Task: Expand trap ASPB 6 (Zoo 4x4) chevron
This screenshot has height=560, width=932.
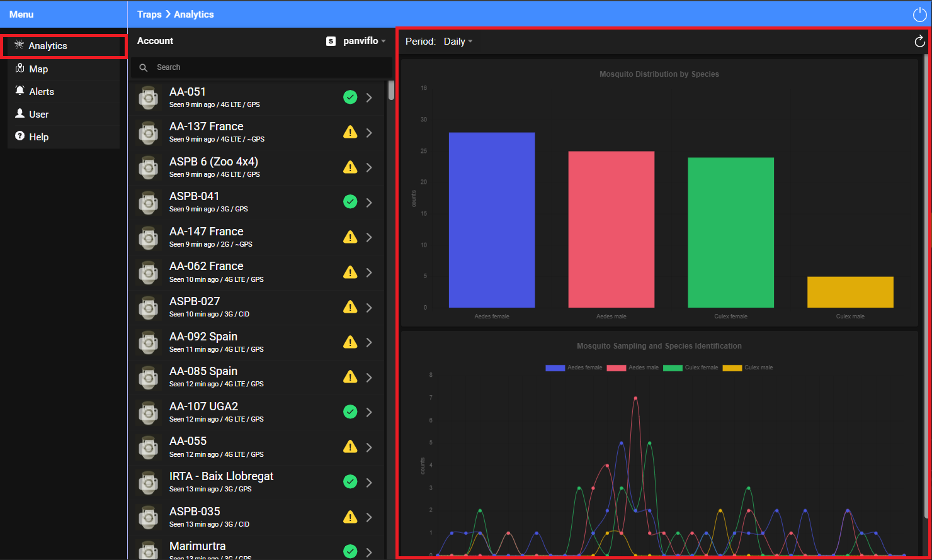Action: click(x=370, y=167)
